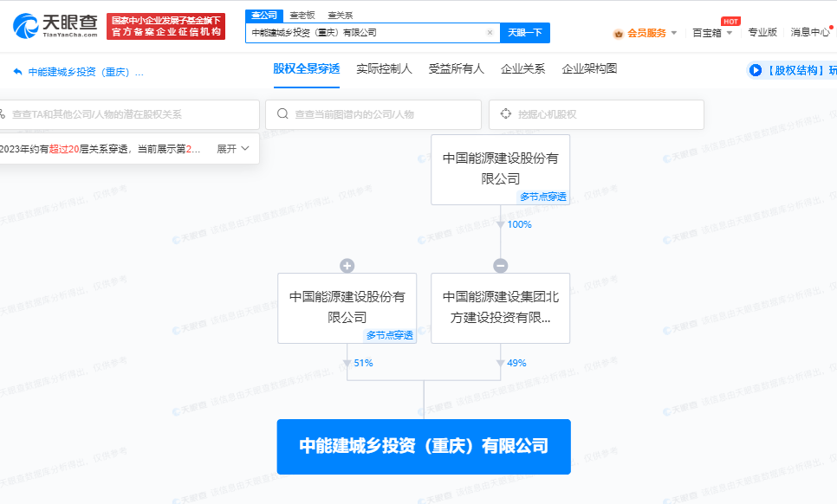This screenshot has width=837, height=504.
Task: Switch to the 实际控制人 tab
Action: point(385,68)
